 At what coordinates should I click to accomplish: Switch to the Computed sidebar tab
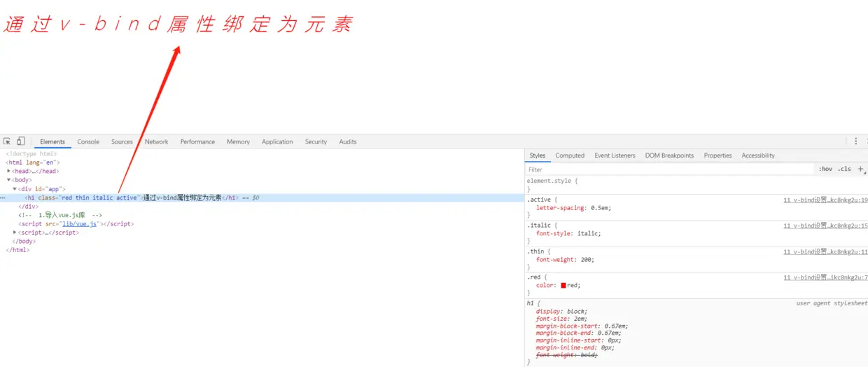pyautogui.click(x=570, y=155)
